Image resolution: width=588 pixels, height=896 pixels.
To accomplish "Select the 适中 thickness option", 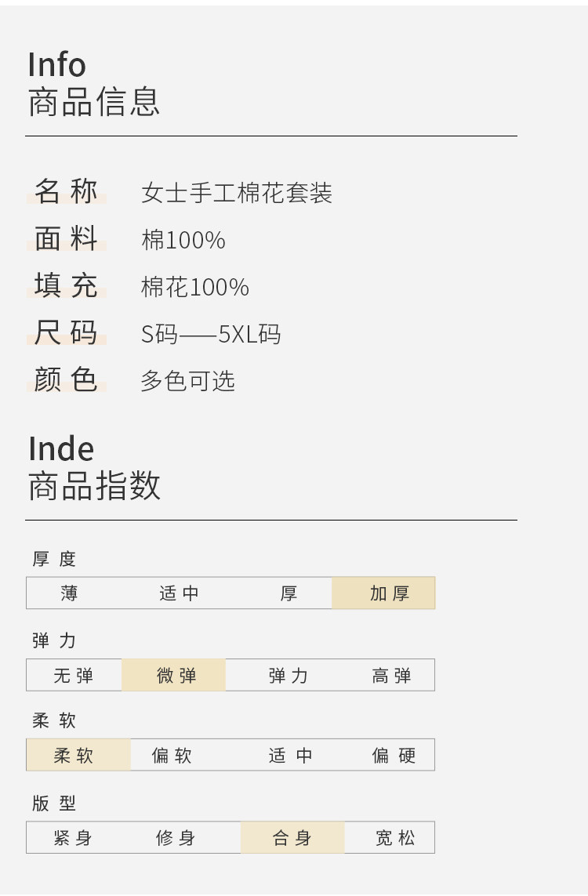I will click(x=180, y=593).
